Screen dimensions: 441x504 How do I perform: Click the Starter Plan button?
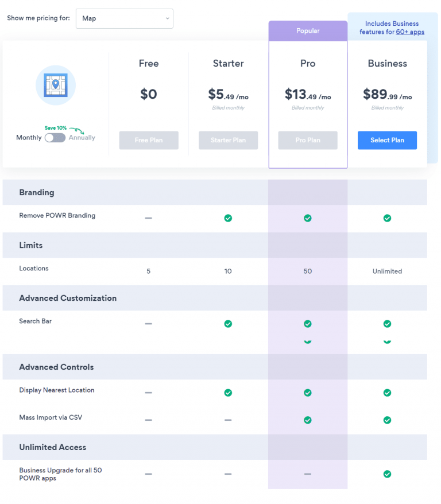pyautogui.click(x=228, y=140)
